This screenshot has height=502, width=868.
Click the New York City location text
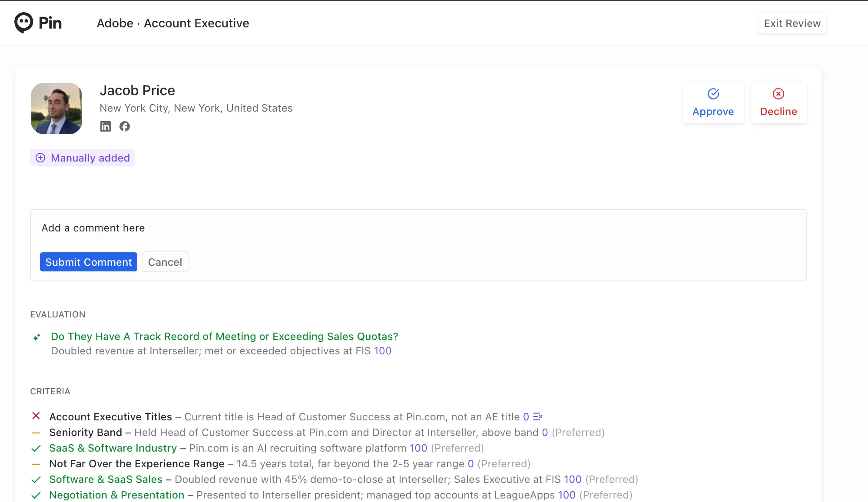click(196, 108)
